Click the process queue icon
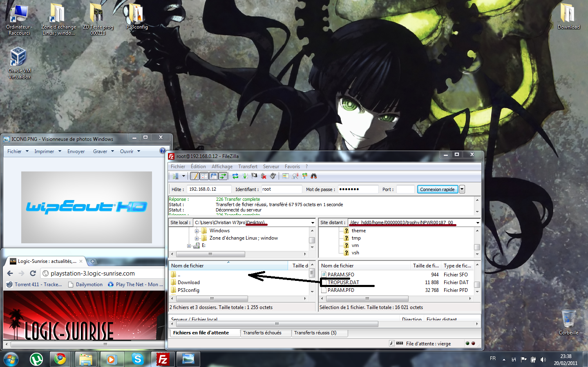Image resolution: width=588 pixels, height=367 pixels. (245, 176)
